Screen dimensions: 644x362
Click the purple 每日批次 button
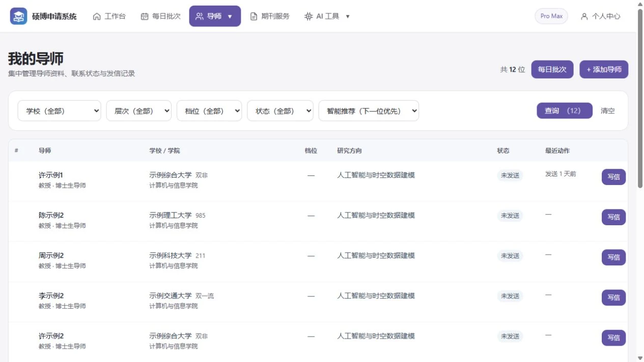pyautogui.click(x=552, y=70)
